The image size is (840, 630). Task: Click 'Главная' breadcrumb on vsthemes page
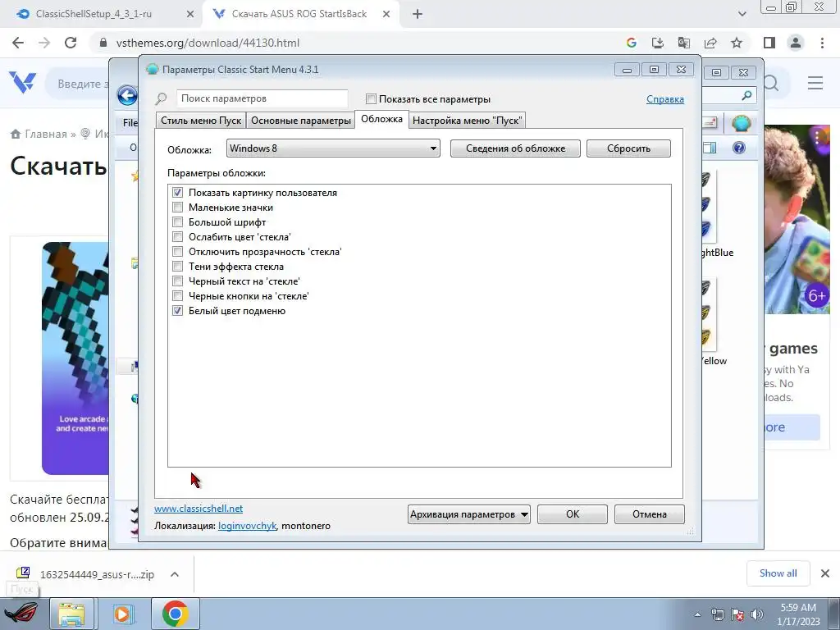click(x=46, y=134)
